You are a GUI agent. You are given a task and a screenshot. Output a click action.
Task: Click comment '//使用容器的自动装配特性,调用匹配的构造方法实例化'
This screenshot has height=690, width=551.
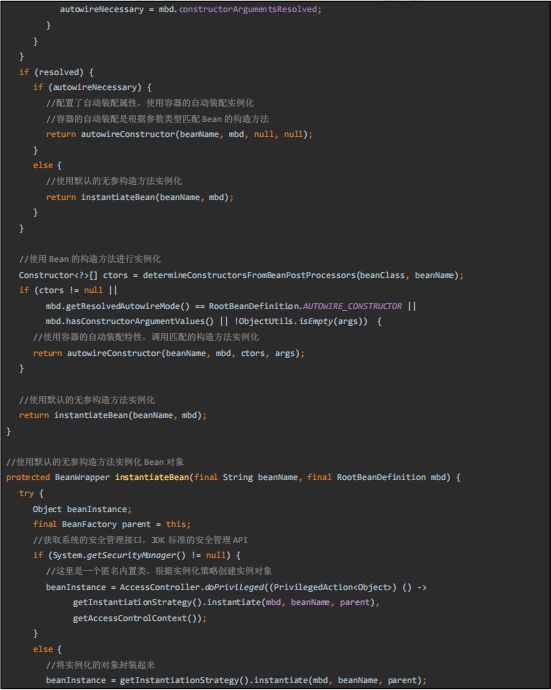146,337
